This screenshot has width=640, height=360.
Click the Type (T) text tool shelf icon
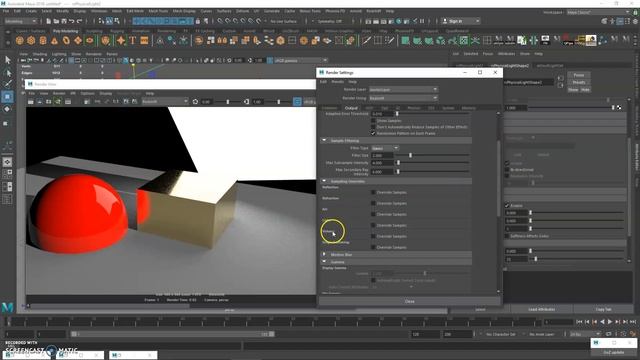click(133, 40)
